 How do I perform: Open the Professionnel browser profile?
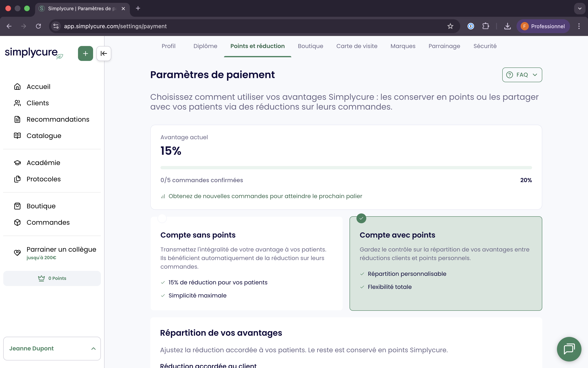[x=543, y=26]
